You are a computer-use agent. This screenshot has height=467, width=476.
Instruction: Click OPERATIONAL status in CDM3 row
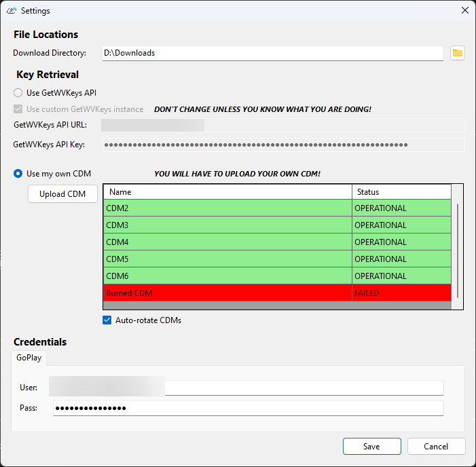pos(401,225)
